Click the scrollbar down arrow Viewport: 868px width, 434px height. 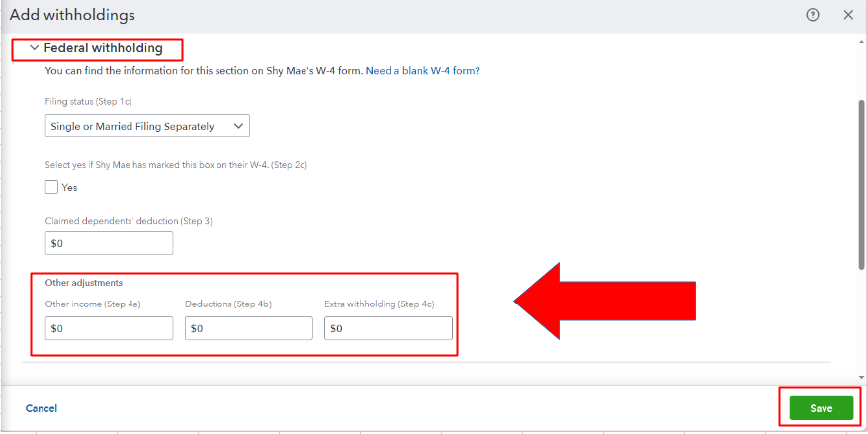(x=861, y=377)
